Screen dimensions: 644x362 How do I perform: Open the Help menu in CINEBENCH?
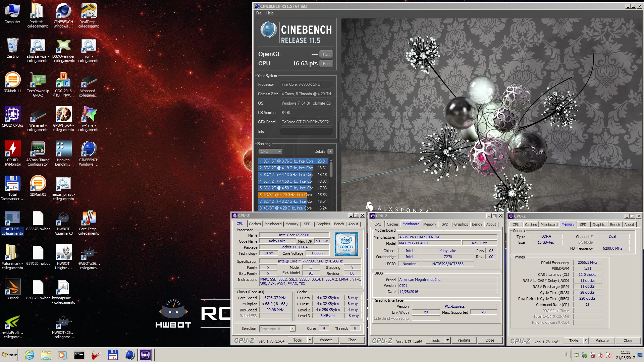[270, 13]
